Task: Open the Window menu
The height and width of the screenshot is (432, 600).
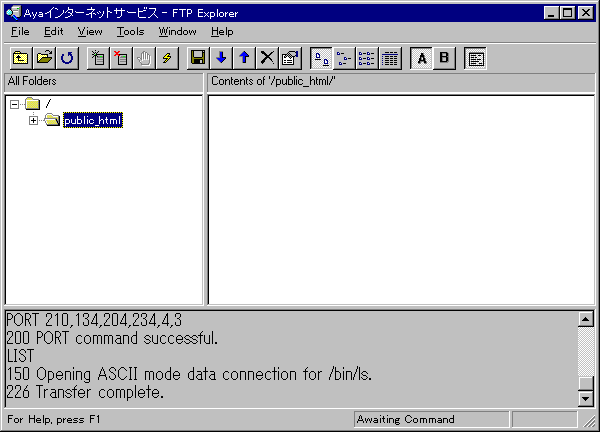Action: tap(178, 31)
